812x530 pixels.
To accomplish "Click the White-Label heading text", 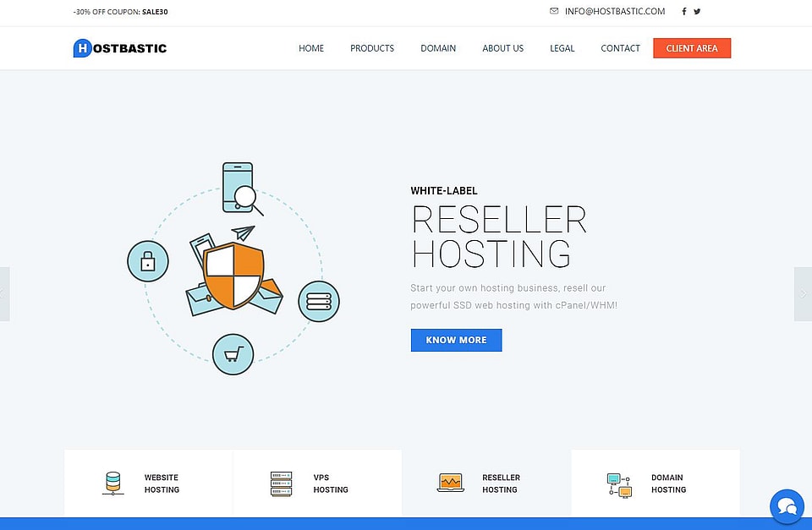I will pyautogui.click(x=444, y=190).
